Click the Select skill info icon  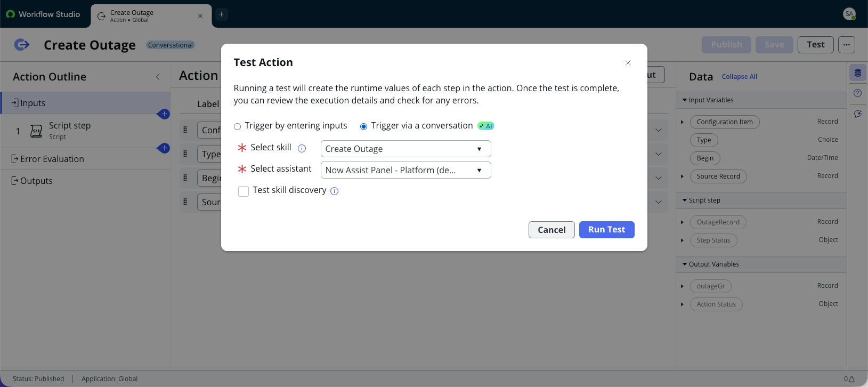click(x=302, y=149)
